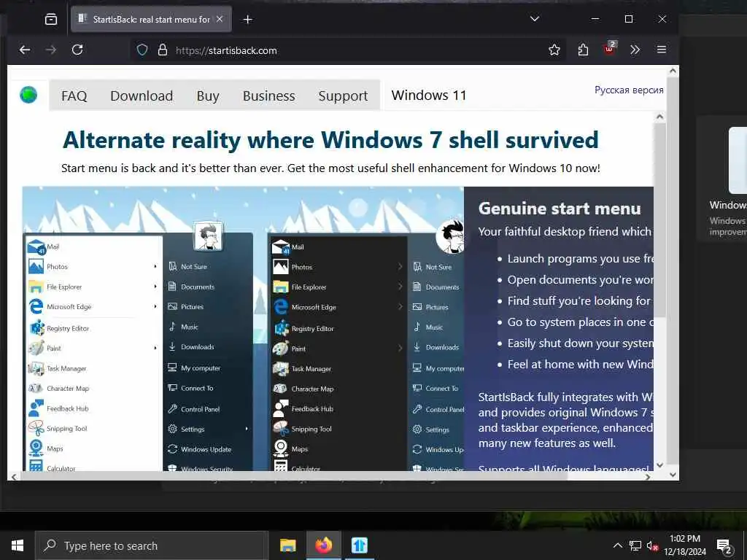The image size is (747, 560).
Task: Show more tools via the double-chevron icon
Action: tap(635, 50)
